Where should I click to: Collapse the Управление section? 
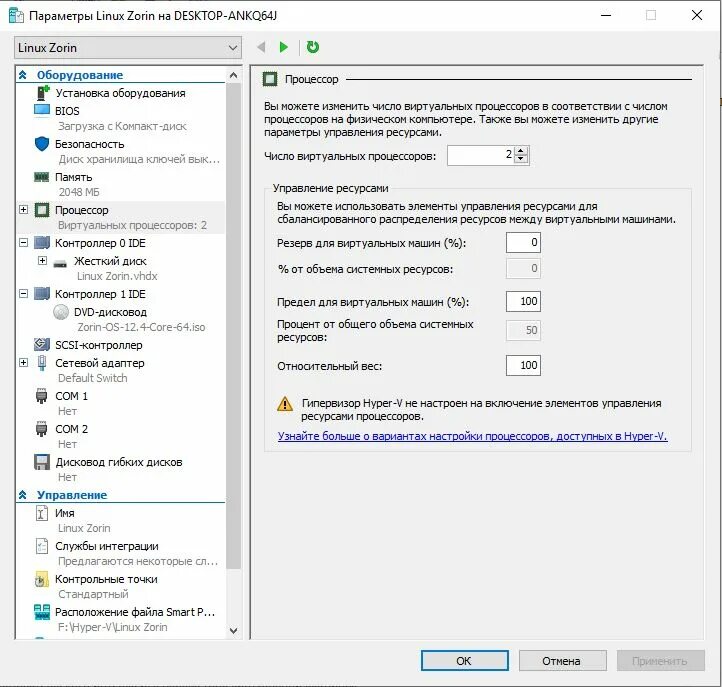(x=23, y=495)
